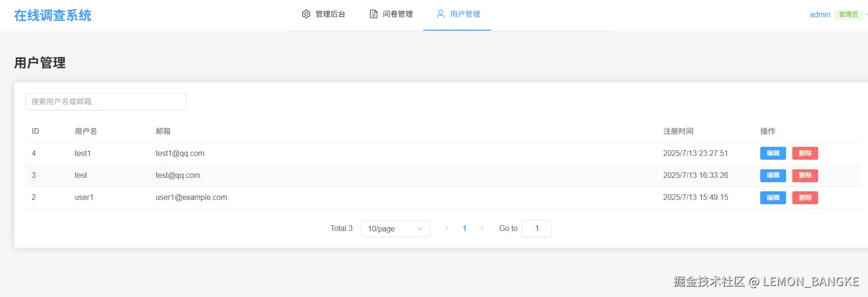Viewport: 868px width, 297px height.
Task: Click registration time 2025/7/13 16:33:26
Action: point(695,176)
